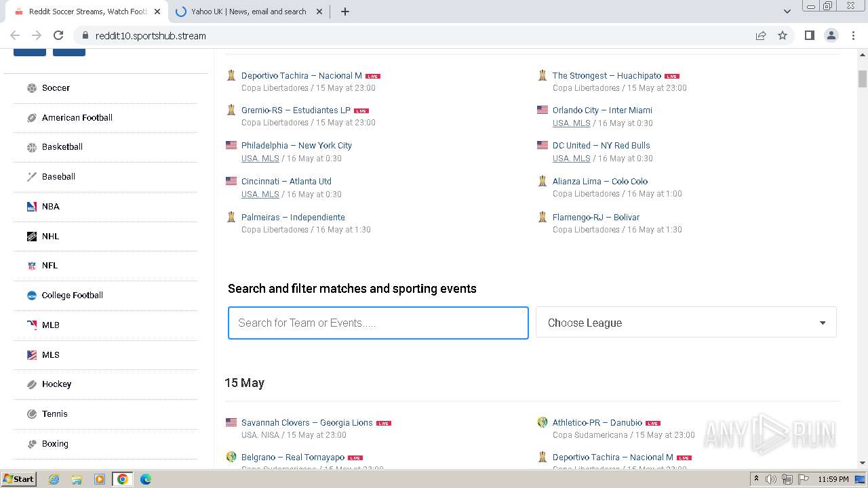The width and height of the screenshot is (868, 488).
Task: Click the address bar URL
Action: pyautogui.click(x=151, y=36)
